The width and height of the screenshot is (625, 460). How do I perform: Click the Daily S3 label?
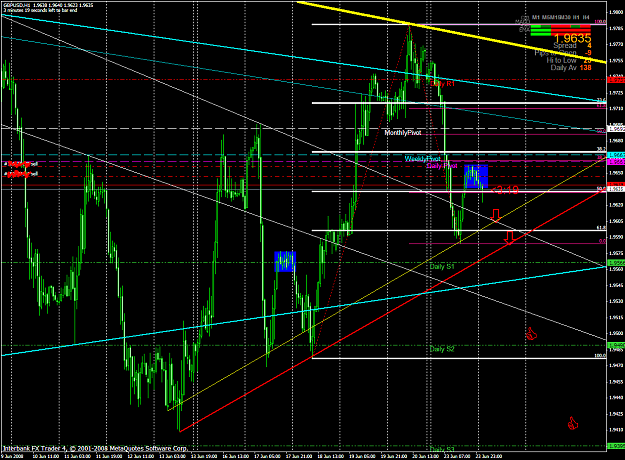442,449
